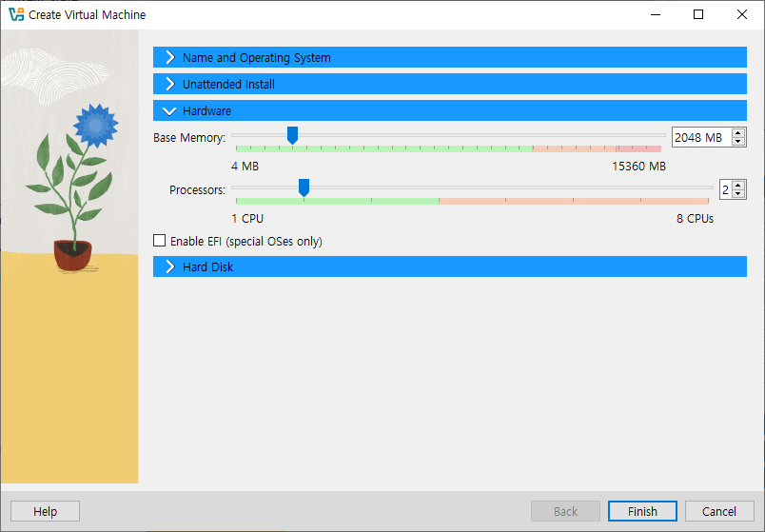
Task: Click the Help button
Action: [45, 511]
